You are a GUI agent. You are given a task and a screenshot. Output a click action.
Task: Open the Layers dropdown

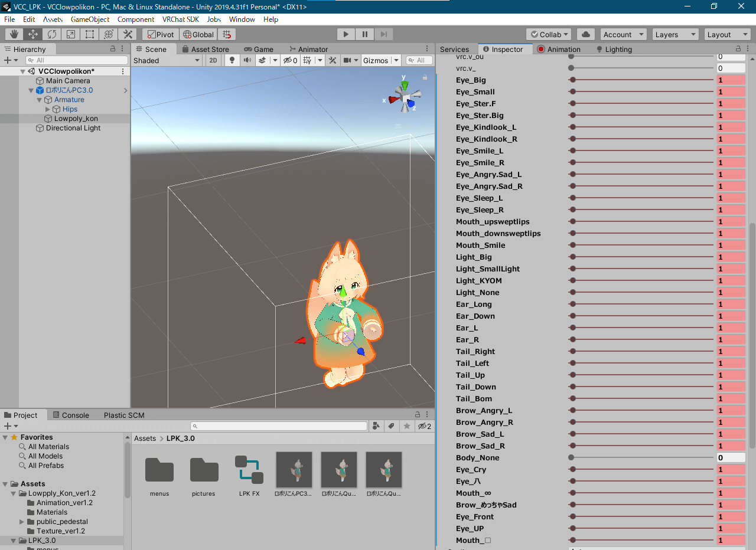point(674,35)
